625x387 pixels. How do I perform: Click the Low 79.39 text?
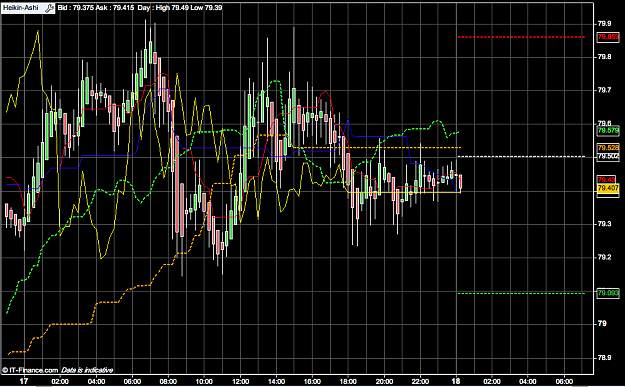click(206, 8)
